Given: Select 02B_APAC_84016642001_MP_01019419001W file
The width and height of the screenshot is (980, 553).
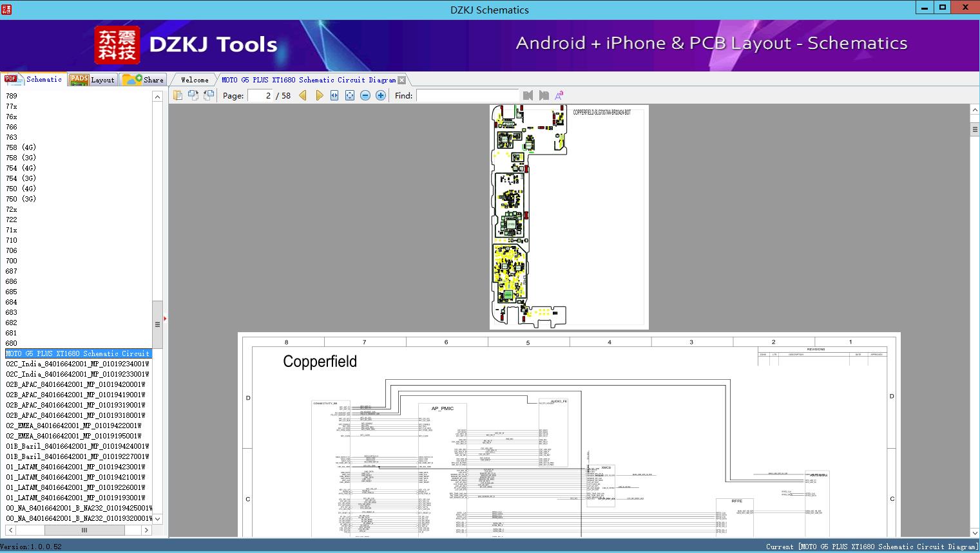Looking at the screenshot, I should coord(76,395).
